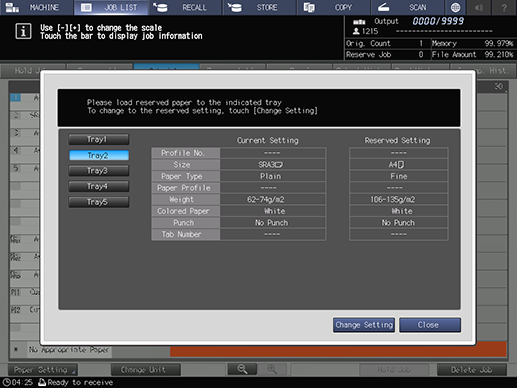Screen dimensions: 517x388
Task: Click the speaker sound icon
Action: pyautogui.click(x=479, y=7)
